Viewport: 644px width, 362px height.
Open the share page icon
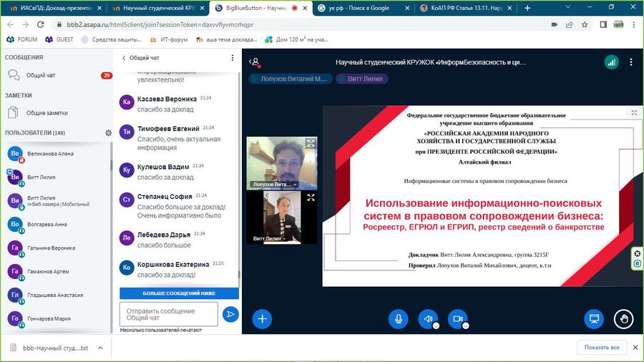[570, 24]
